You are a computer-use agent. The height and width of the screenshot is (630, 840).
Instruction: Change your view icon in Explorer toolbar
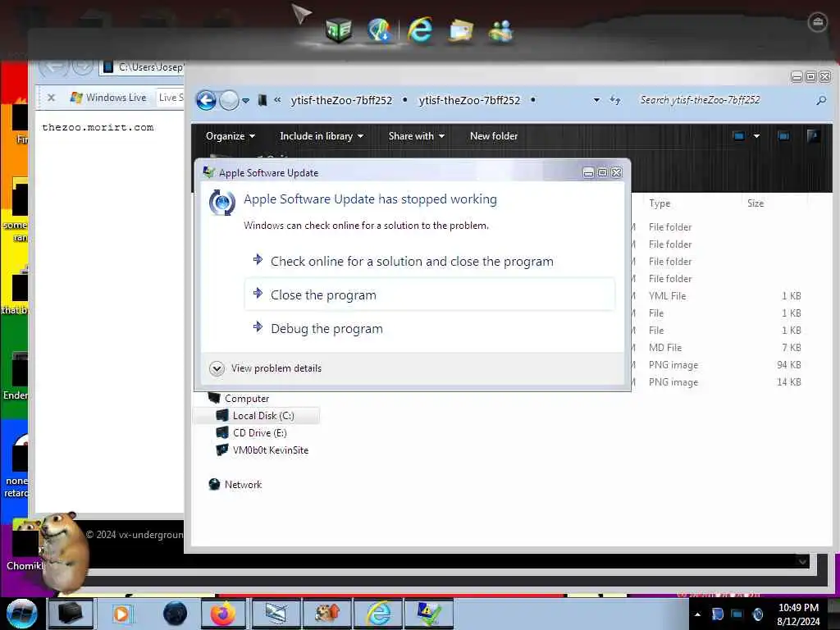[x=738, y=136]
